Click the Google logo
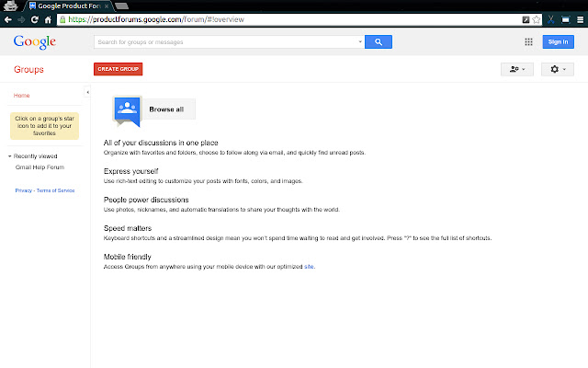Image resolution: width=588 pixels, height=368 pixels. coord(35,42)
